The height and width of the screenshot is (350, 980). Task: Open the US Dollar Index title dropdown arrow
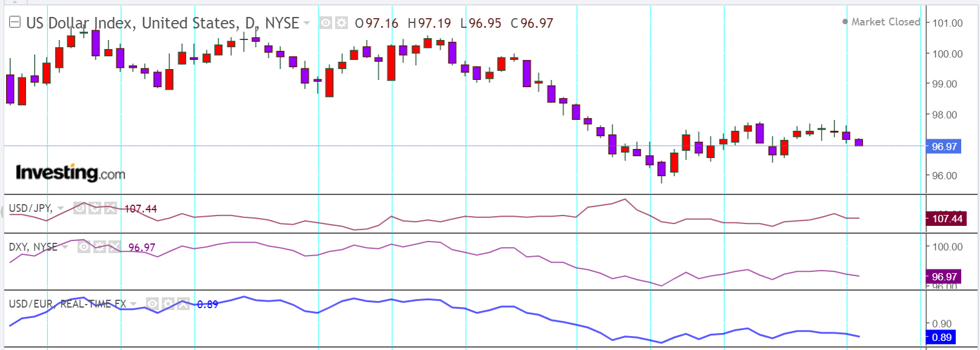tap(307, 24)
